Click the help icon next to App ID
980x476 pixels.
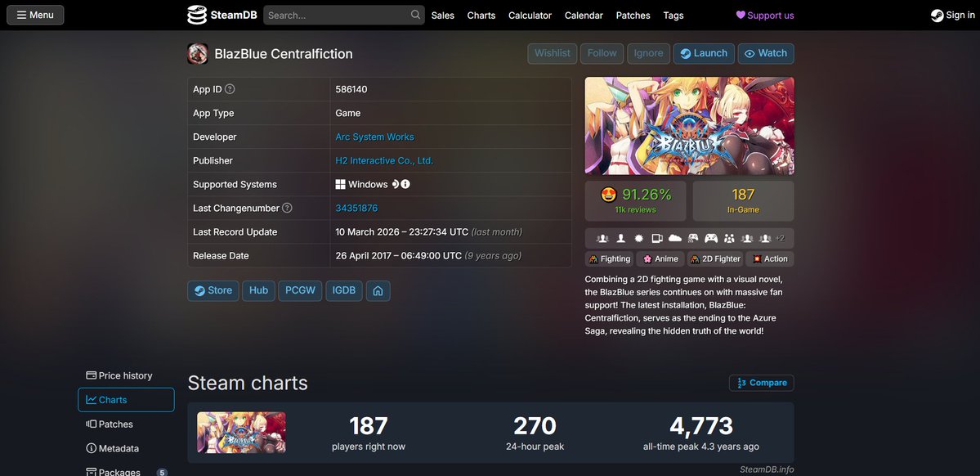(230, 89)
